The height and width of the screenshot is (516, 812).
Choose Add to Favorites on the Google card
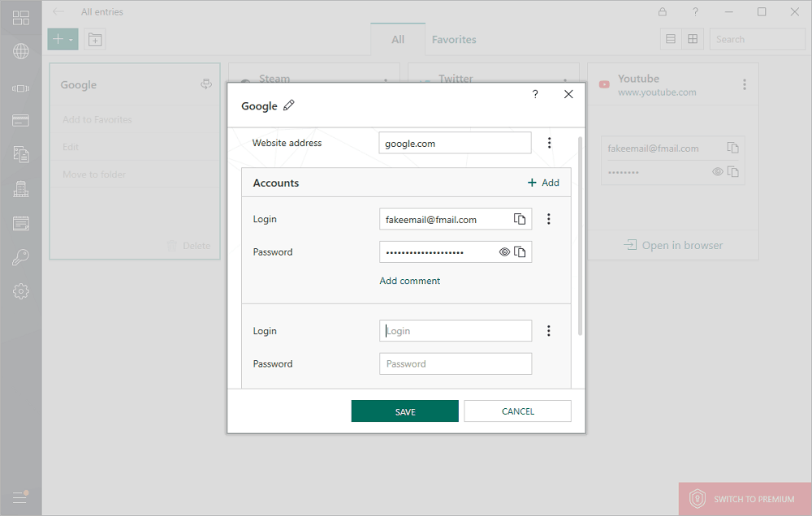pos(97,119)
